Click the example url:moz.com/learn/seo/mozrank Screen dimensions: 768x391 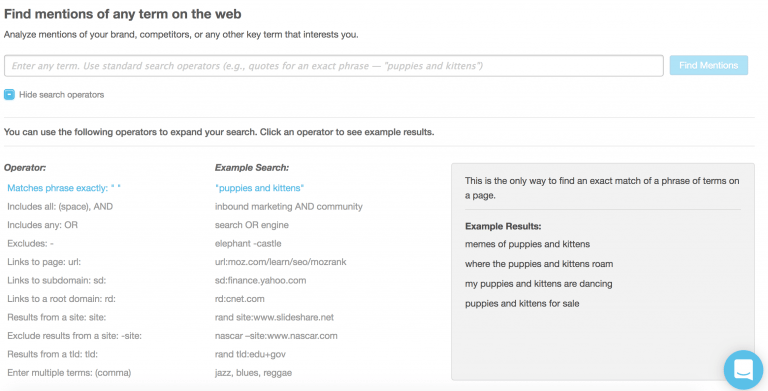pyautogui.click(x=281, y=262)
